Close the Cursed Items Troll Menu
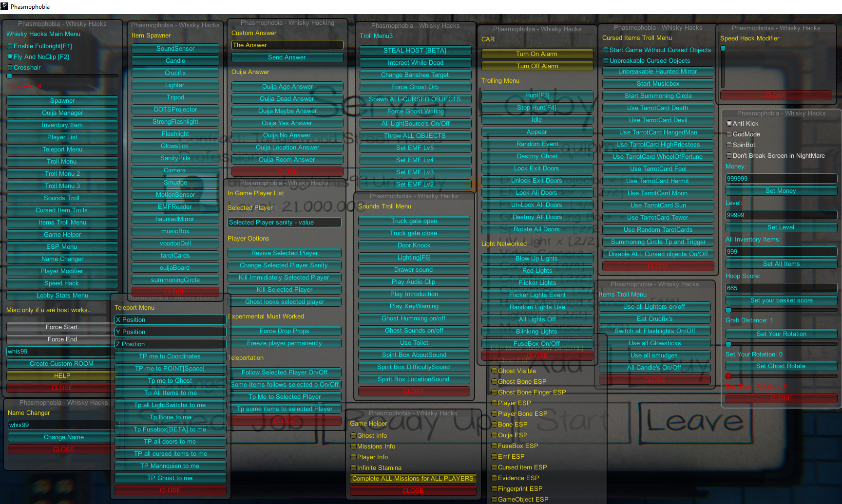This screenshot has width=842, height=504. pos(658,266)
